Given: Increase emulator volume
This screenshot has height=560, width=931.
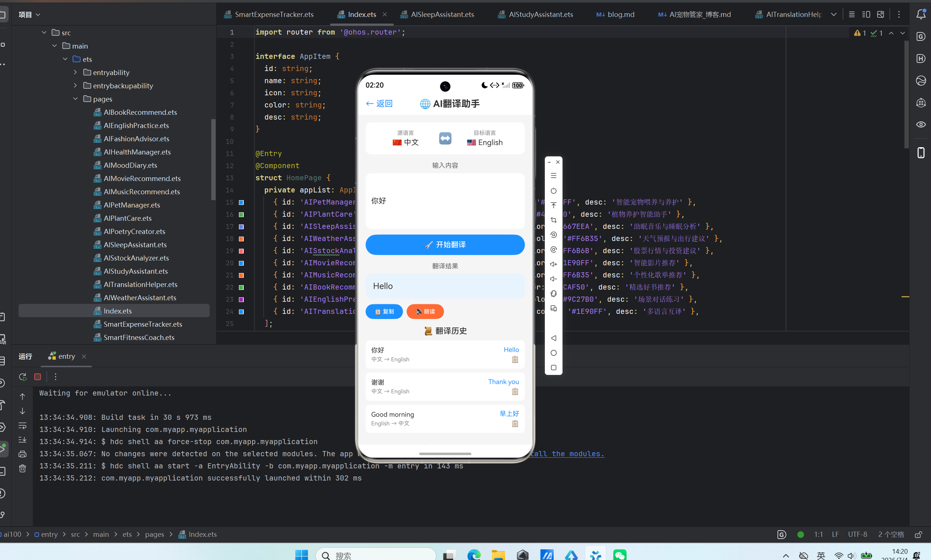Looking at the screenshot, I should pos(553,264).
